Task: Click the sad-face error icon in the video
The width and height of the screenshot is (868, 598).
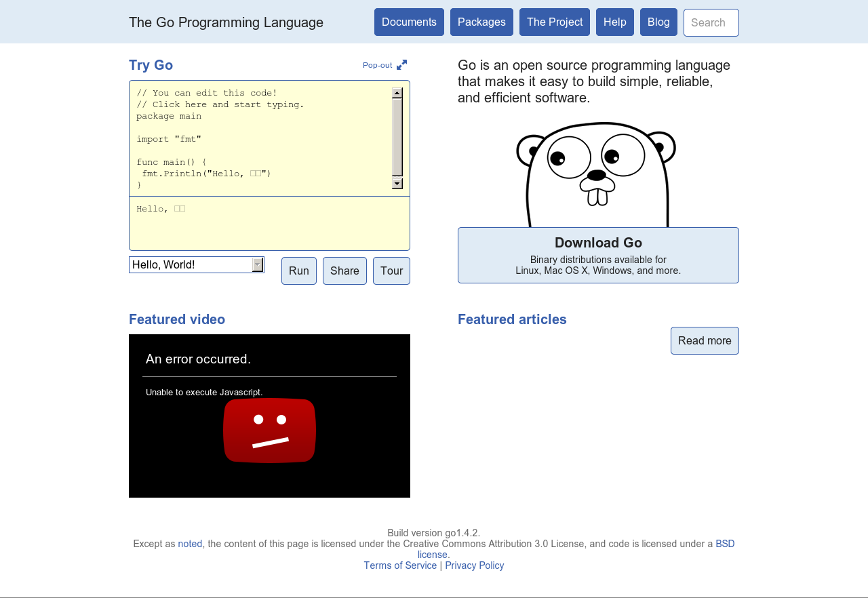Action: click(x=270, y=431)
